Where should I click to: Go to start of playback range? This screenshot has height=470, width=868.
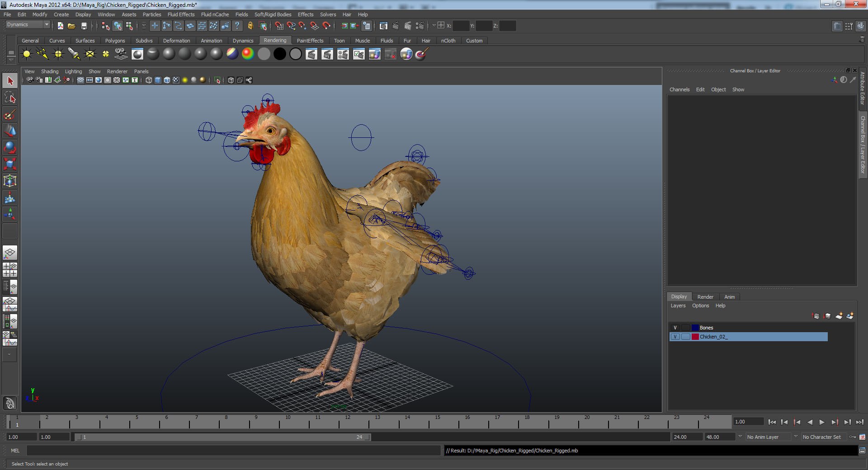click(x=772, y=422)
